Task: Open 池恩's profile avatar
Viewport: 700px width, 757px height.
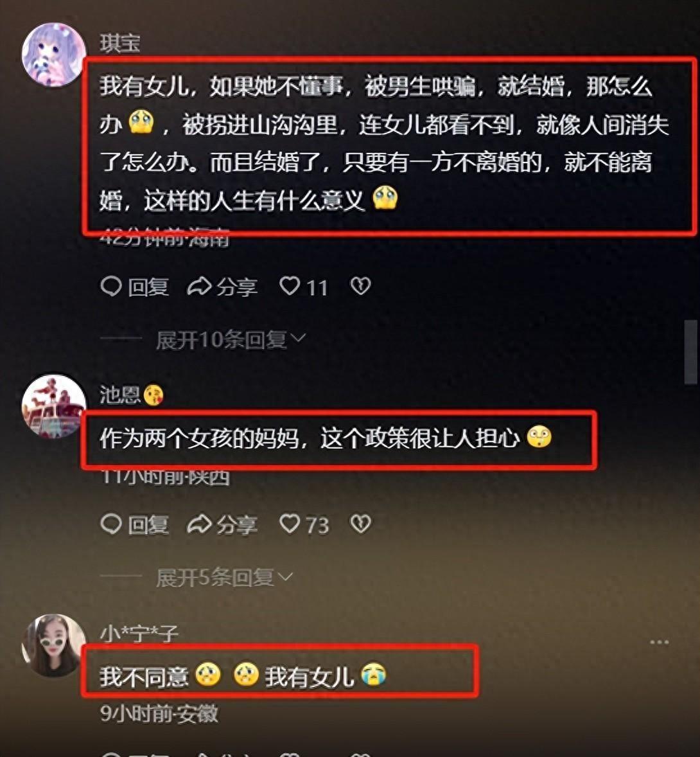Action: click(53, 405)
